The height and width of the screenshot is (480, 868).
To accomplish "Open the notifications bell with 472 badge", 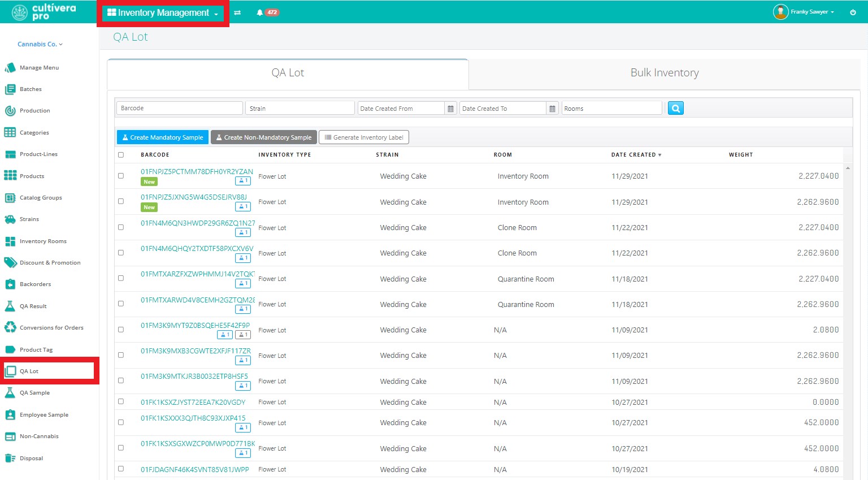I will (267, 12).
